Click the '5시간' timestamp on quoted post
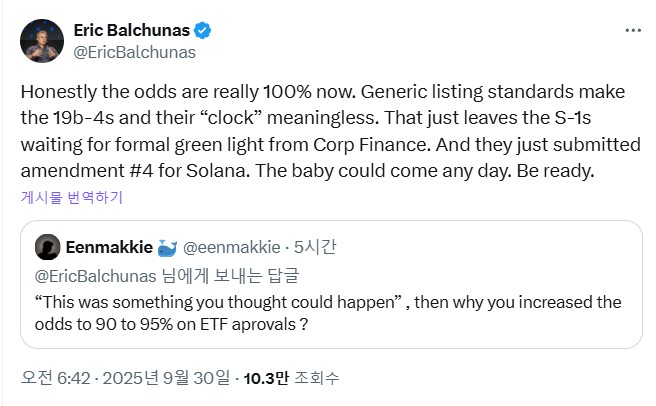656x406 pixels. tap(296, 246)
